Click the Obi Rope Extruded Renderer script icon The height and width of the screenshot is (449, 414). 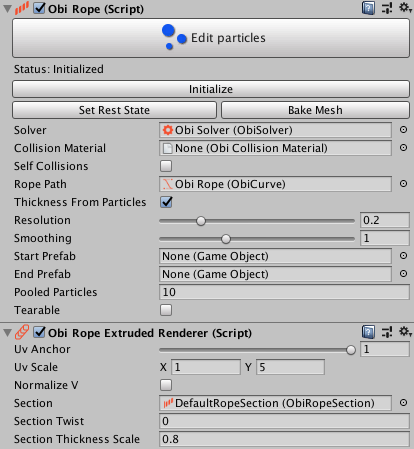tap(22, 332)
